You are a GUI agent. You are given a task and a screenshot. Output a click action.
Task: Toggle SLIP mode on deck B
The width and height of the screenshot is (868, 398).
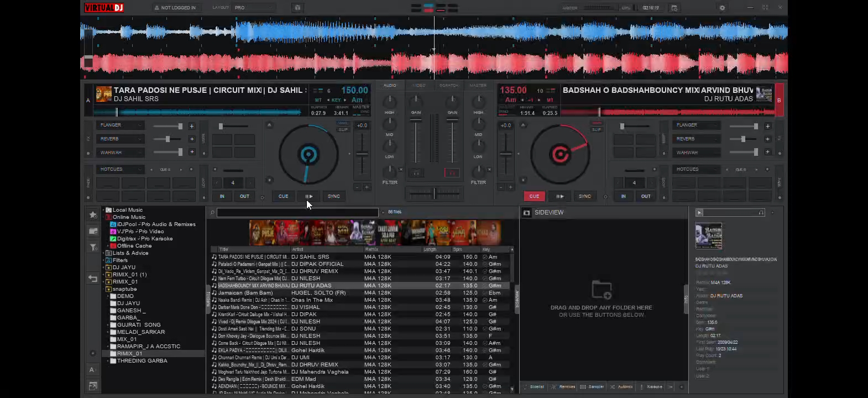597,129
